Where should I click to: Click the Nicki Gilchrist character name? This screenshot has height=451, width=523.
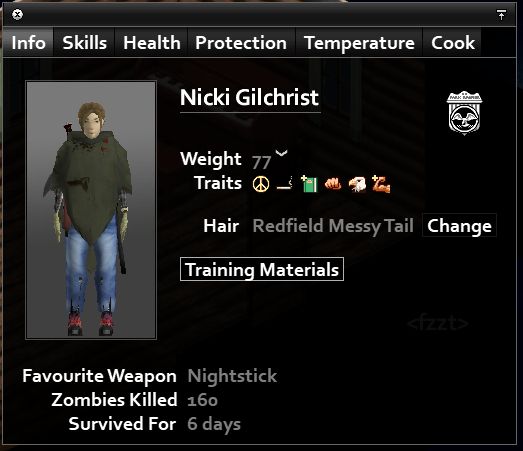[x=249, y=98]
